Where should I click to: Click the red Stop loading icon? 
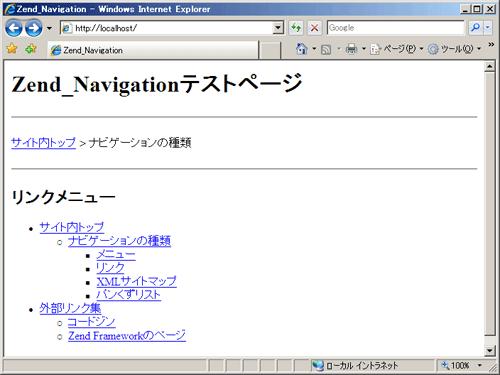pyautogui.click(x=314, y=28)
